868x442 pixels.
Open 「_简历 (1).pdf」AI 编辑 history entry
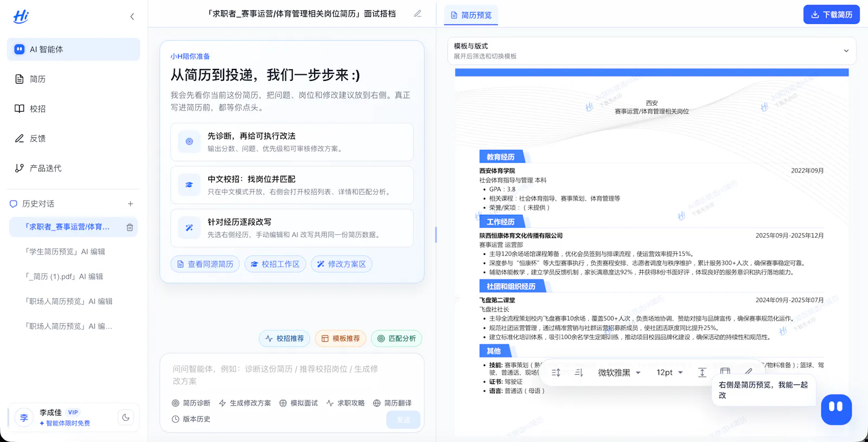pyautogui.click(x=64, y=277)
